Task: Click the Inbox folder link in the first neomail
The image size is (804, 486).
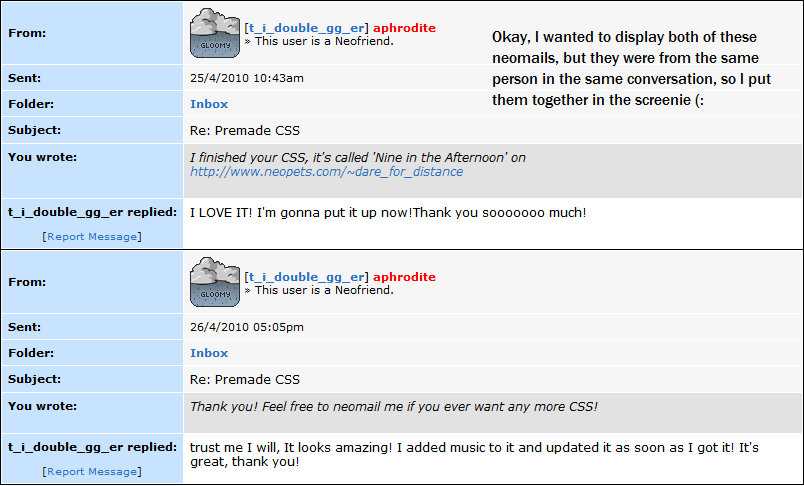Action: coord(209,104)
